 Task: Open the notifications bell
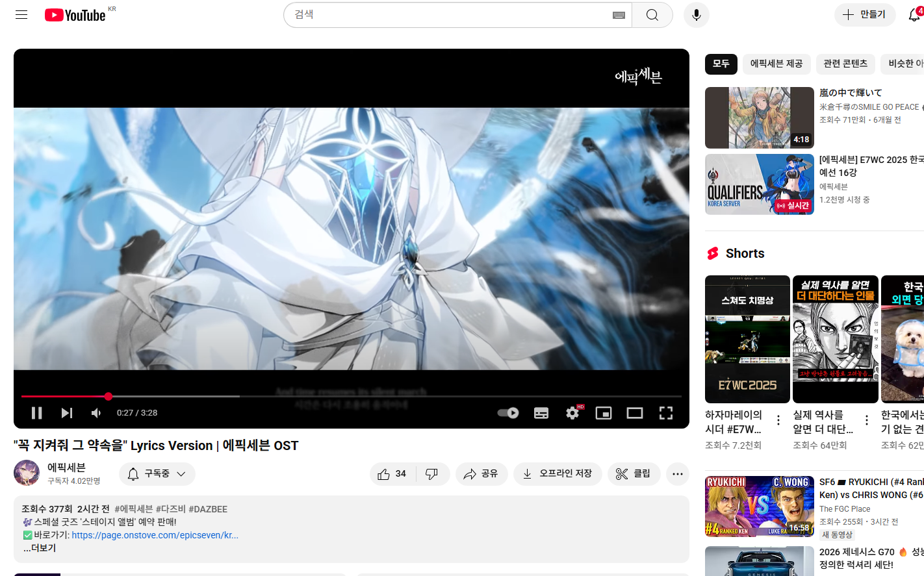click(x=914, y=14)
